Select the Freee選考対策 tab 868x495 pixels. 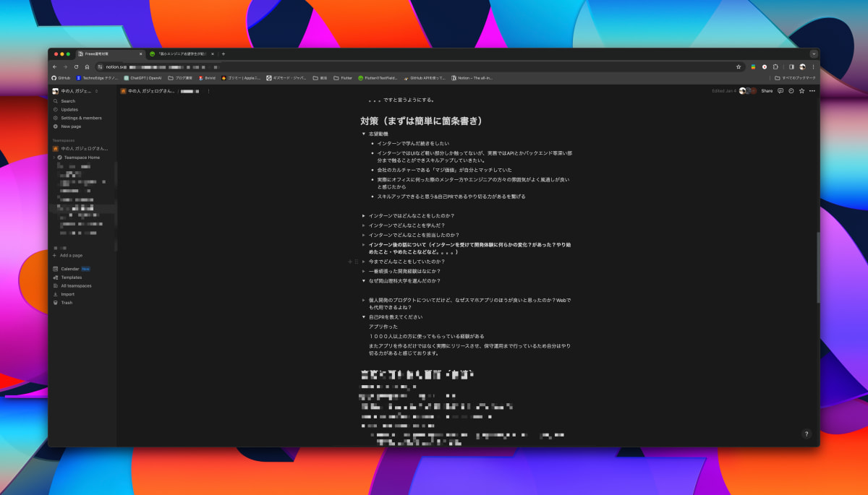pos(110,53)
